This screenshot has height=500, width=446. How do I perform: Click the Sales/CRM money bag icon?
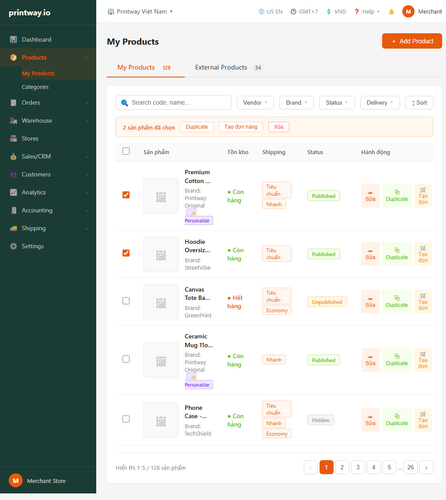(13, 157)
